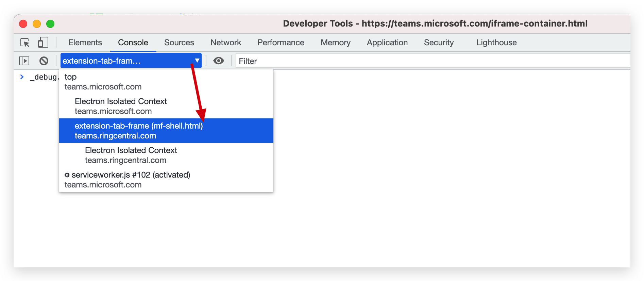The width and height of the screenshot is (644, 281).
Task: Select Electron Isolated Context under teams.ringcentral.com
Action: point(166,155)
